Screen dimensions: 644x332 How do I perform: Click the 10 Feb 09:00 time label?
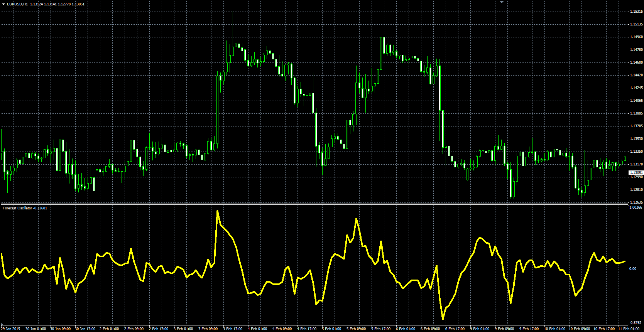580,329
